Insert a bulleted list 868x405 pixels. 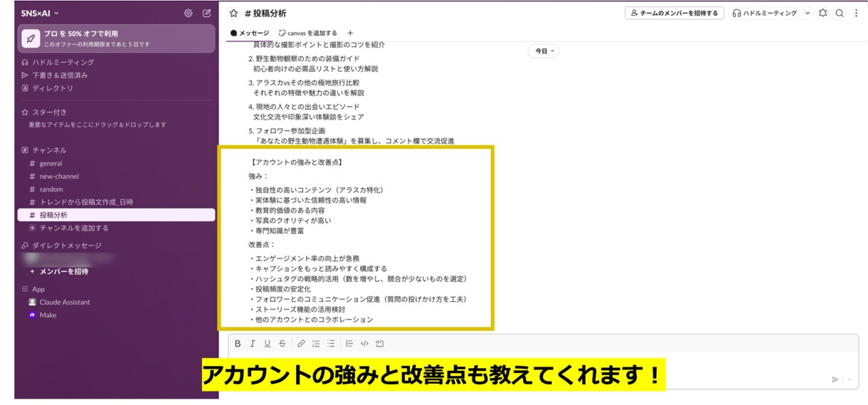coord(331,344)
